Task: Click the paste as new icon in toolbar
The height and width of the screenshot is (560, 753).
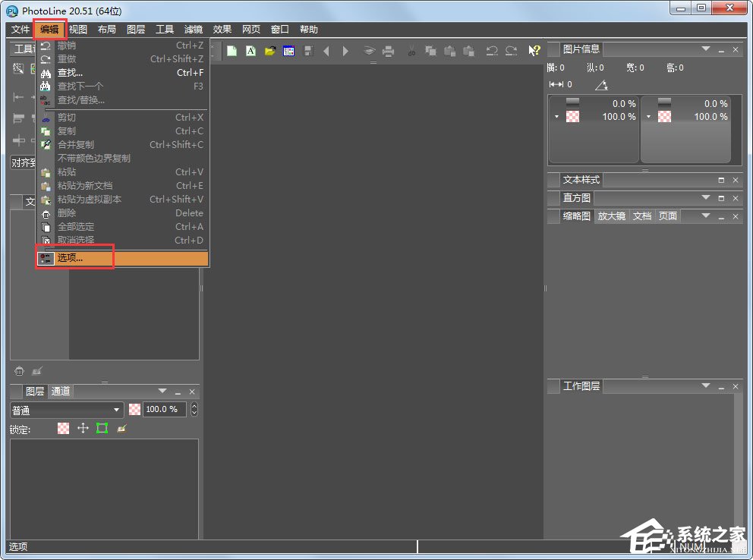Action: click(468, 51)
